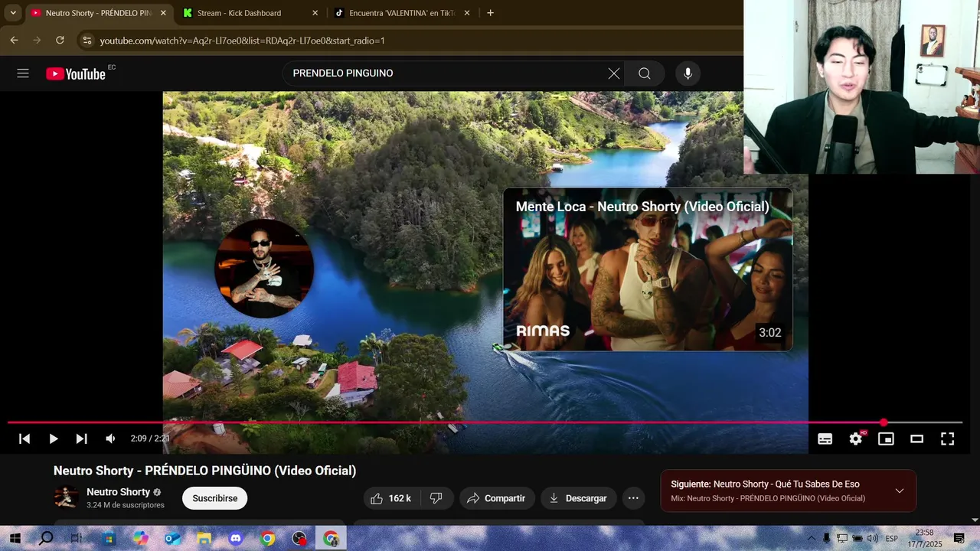Click the progress bar scrubber handle
980x551 pixels.
click(x=884, y=422)
